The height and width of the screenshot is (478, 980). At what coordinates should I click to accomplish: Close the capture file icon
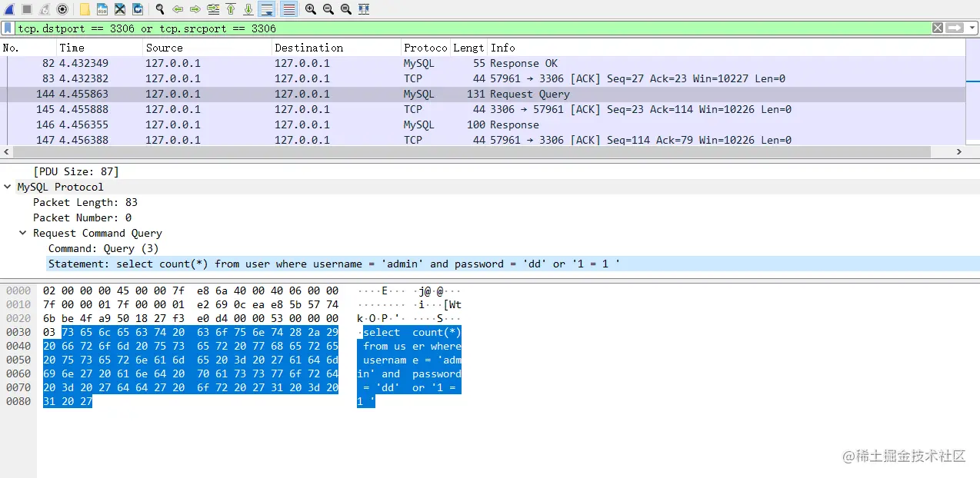[120, 9]
